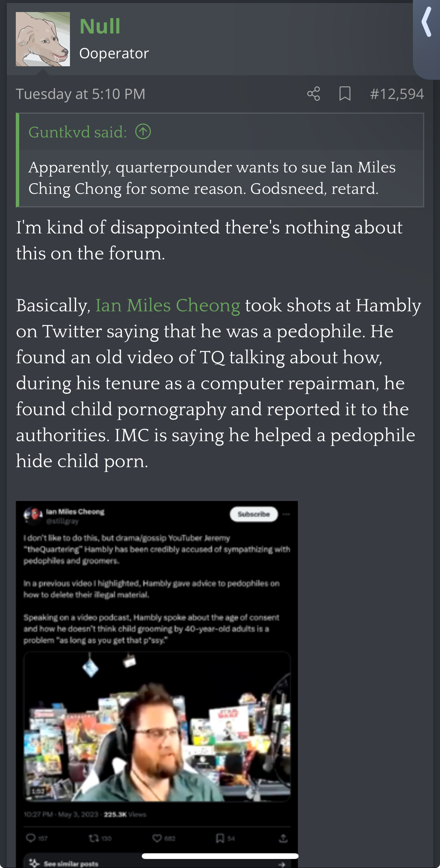Tap the share icon on the post
This screenshot has height=868, width=440.
313,94
